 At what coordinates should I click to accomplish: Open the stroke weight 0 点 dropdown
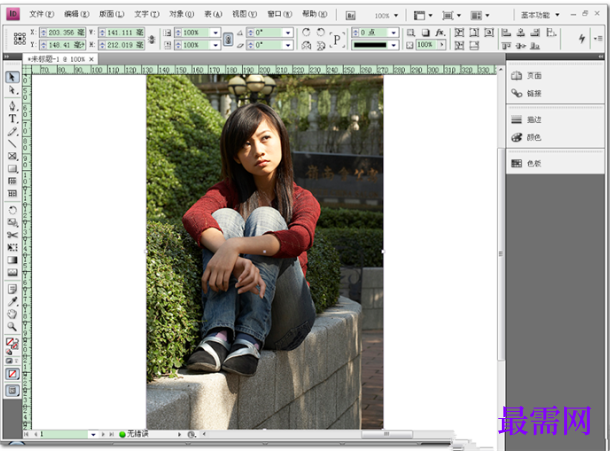[x=394, y=33]
